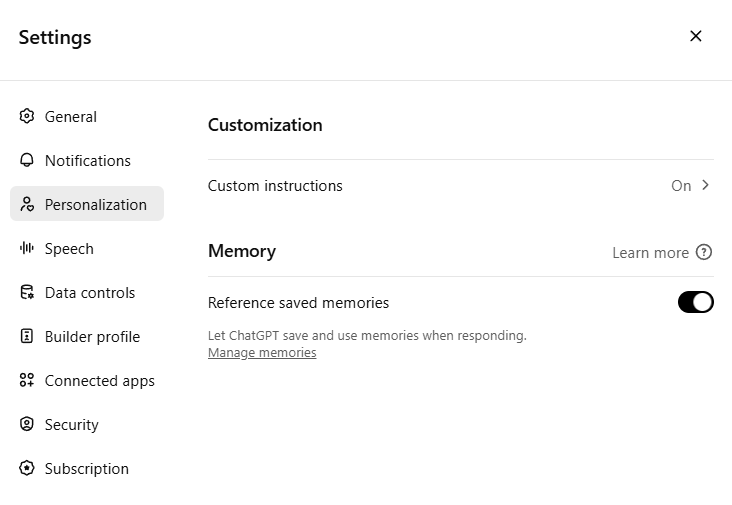Click the Speech waveform icon

click(x=27, y=248)
